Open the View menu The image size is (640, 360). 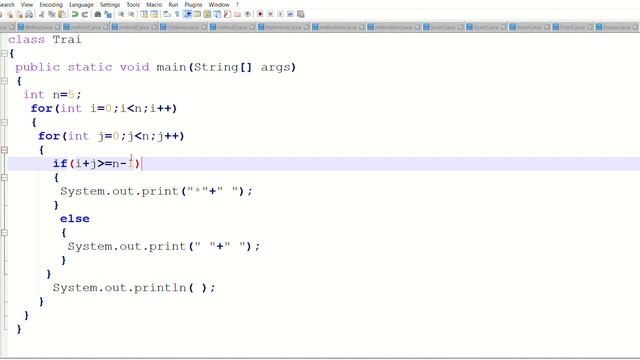click(x=27, y=4)
